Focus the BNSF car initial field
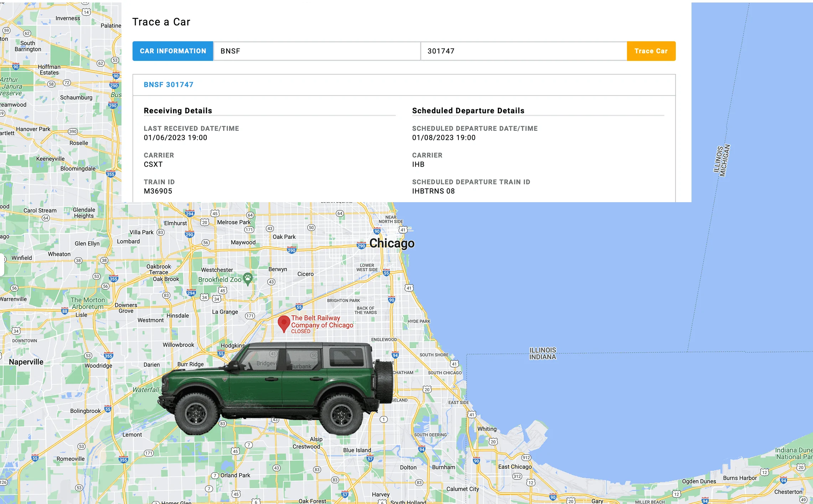Image resolution: width=813 pixels, height=504 pixels. coord(317,51)
